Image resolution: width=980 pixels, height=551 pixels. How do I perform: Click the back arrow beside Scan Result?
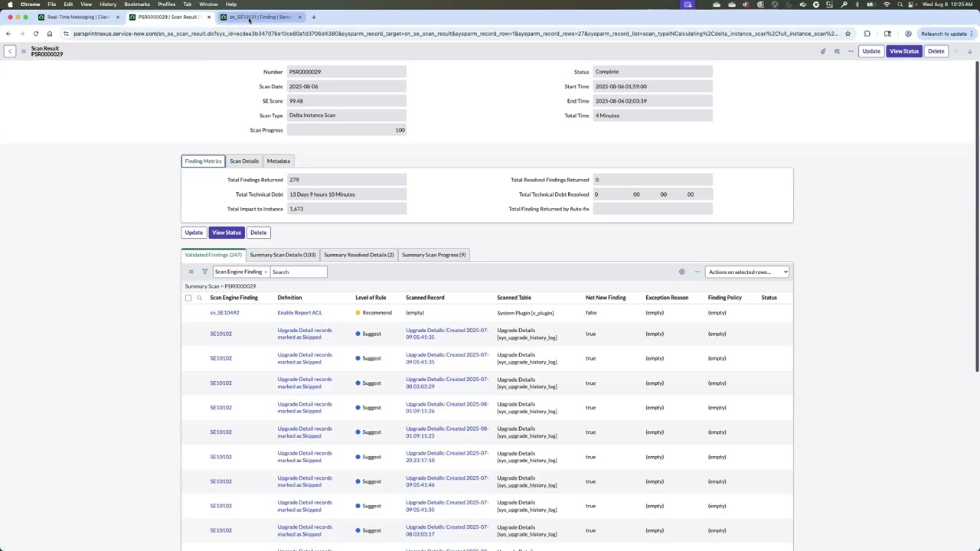(x=10, y=51)
